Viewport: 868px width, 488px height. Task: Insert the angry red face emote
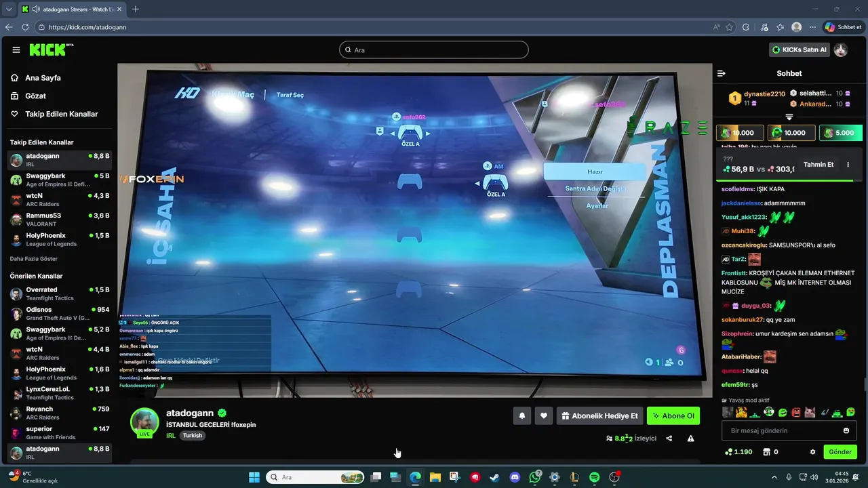(x=797, y=412)
